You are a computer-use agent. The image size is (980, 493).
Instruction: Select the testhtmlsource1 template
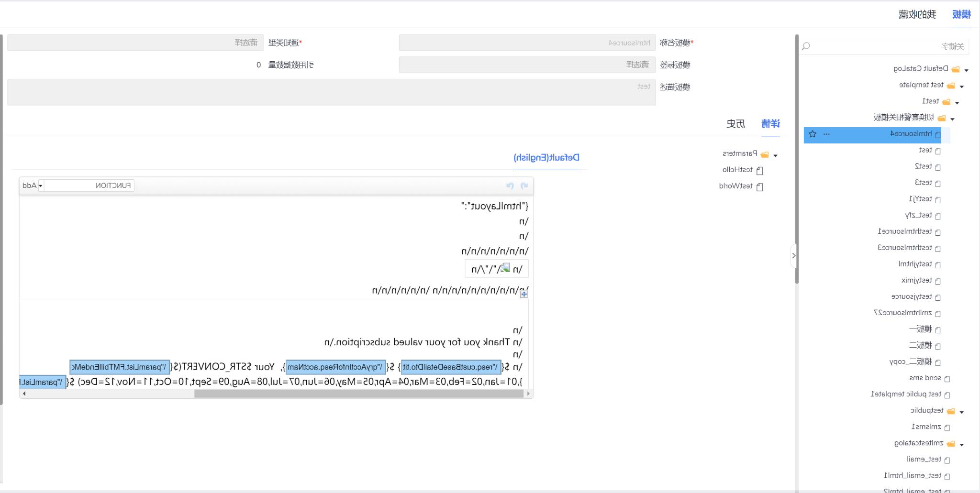904,231
